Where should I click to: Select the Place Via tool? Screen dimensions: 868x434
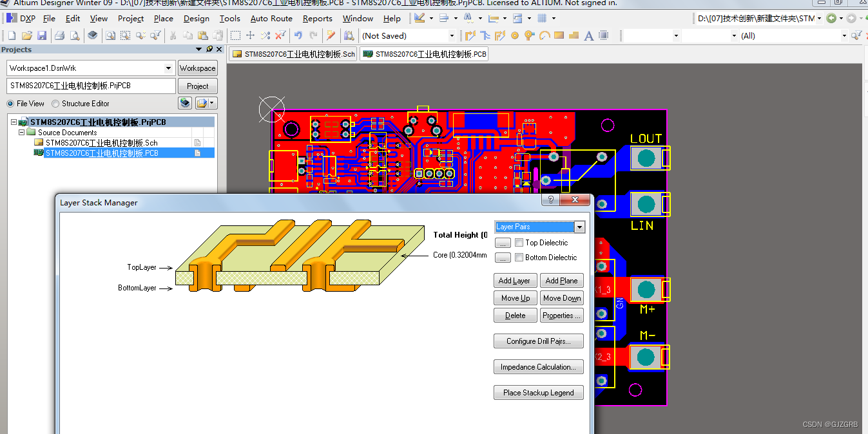[x=530, y=35]
